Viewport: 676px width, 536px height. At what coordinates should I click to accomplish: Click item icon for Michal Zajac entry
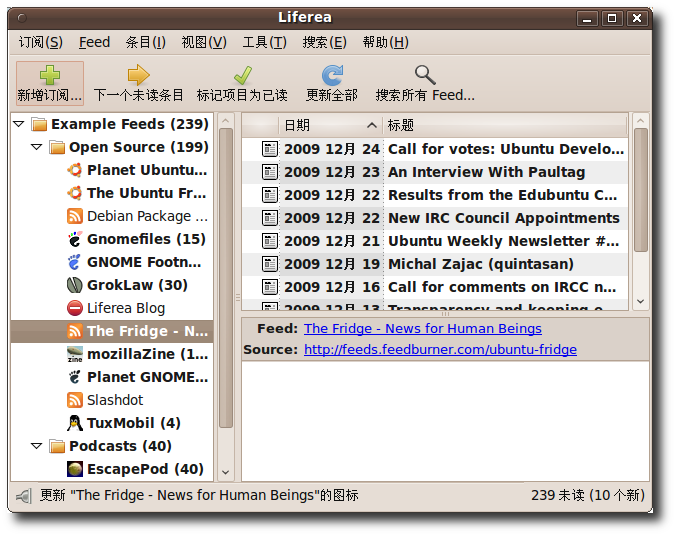(270, 264)
